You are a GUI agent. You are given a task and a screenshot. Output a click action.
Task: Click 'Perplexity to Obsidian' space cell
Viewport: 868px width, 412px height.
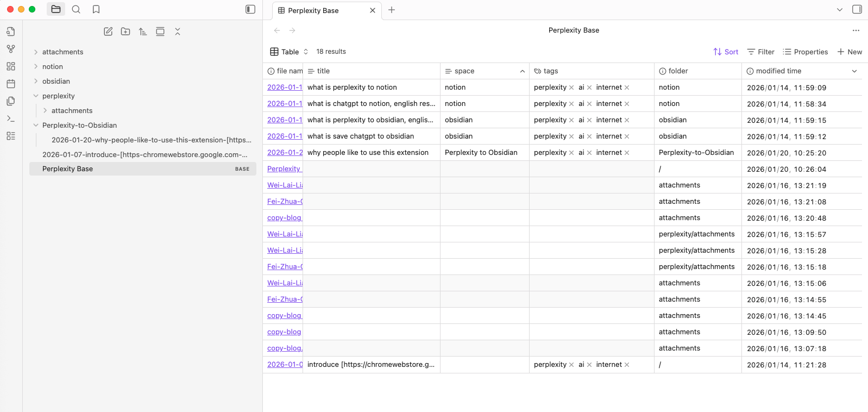click(485, 152)
